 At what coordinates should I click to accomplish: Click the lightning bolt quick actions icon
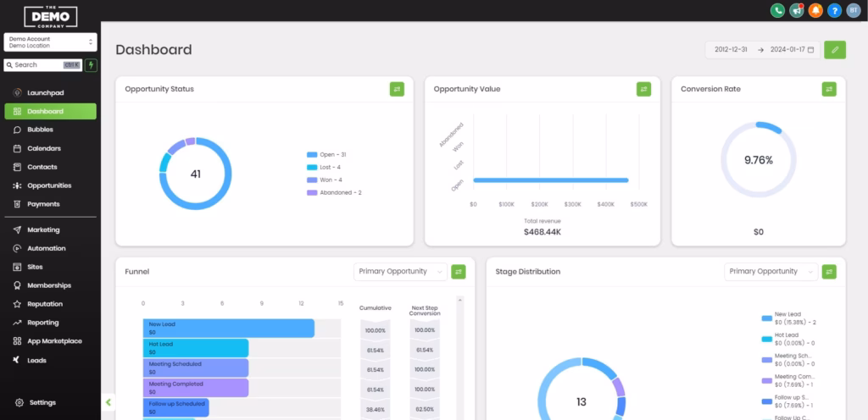tap(91, 65)
